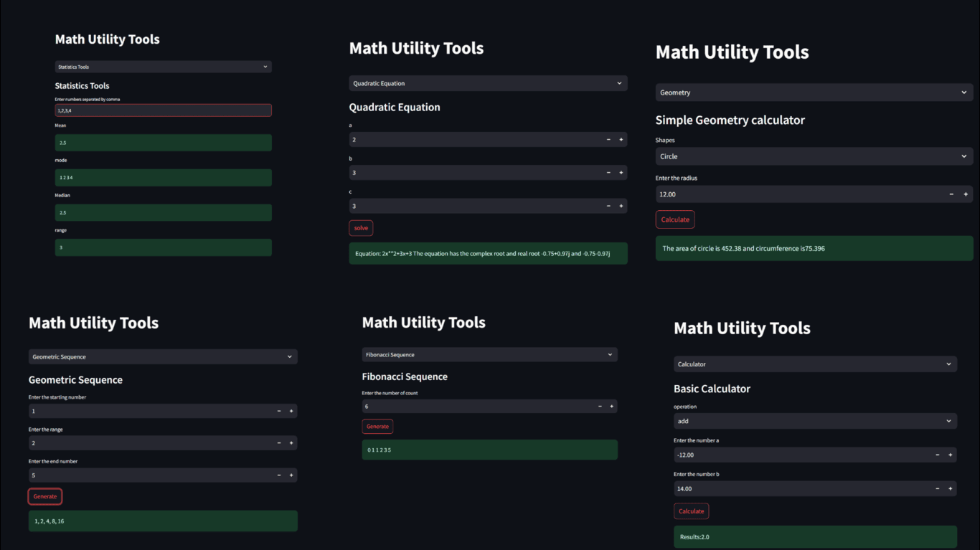Open the Fibonacci Sequence tool selector
Viewport: 980px width, 550px height.
[x=489, y=355]
